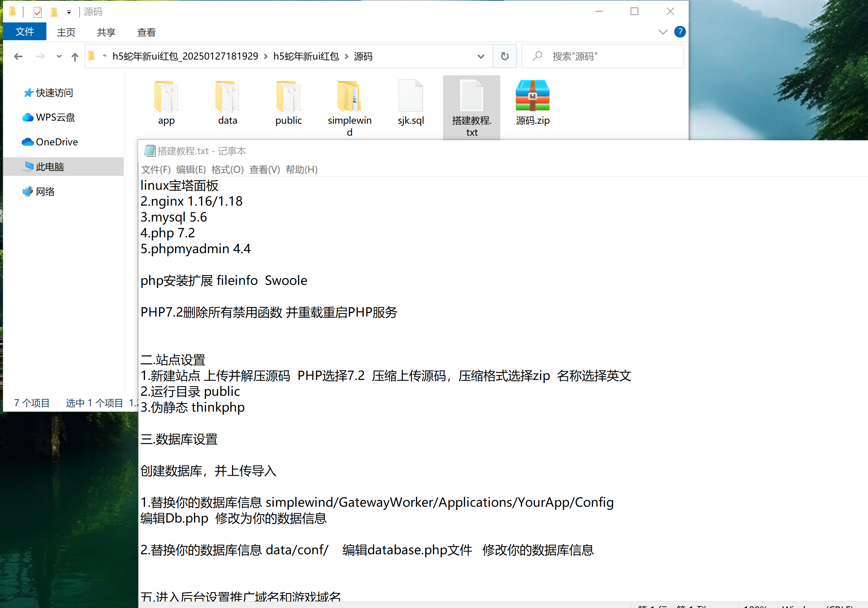Select the 源码.zip archive
The image size is (868, 608).
coord(532,102)
